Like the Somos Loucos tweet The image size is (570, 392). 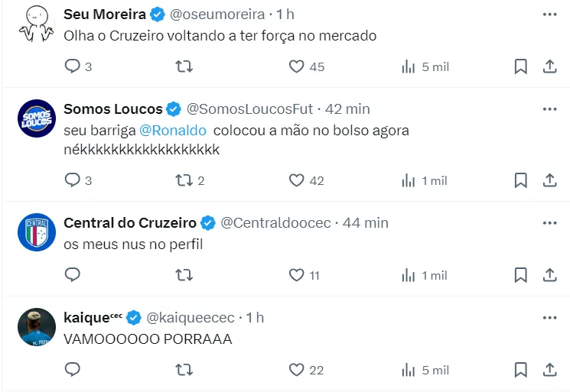297,180
